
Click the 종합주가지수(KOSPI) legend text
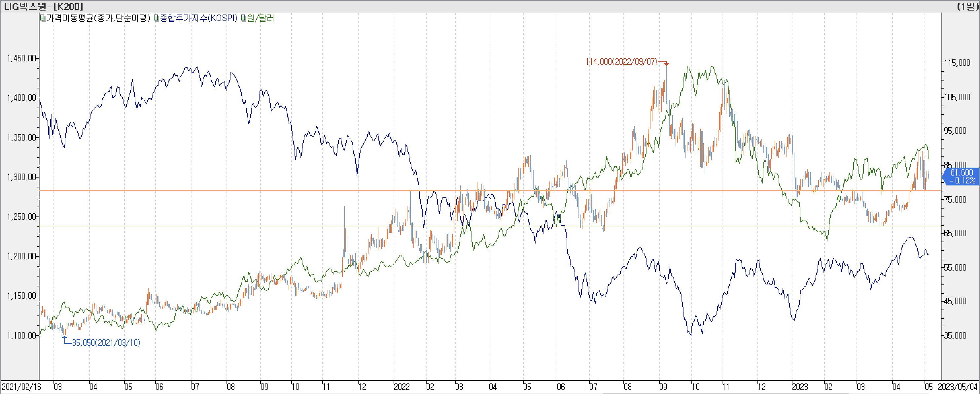point(198,18)
